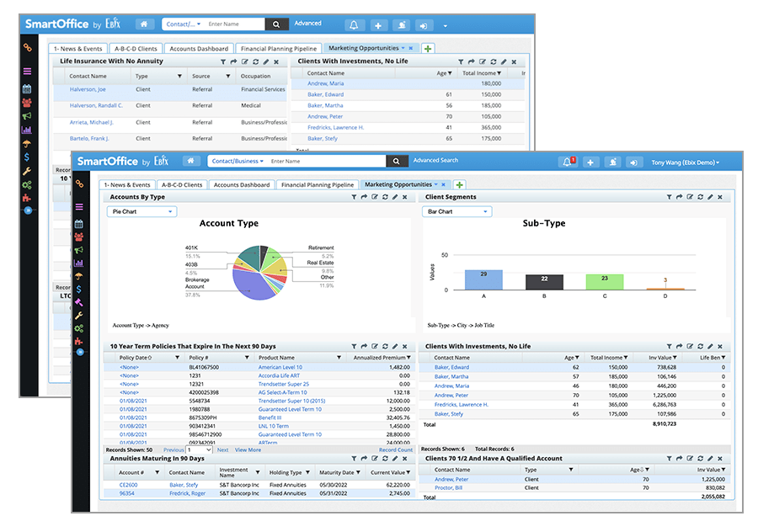
Task: Click filter icon in Accounts By Type panel
Action: pyautogui.click(x=355, y=197)
